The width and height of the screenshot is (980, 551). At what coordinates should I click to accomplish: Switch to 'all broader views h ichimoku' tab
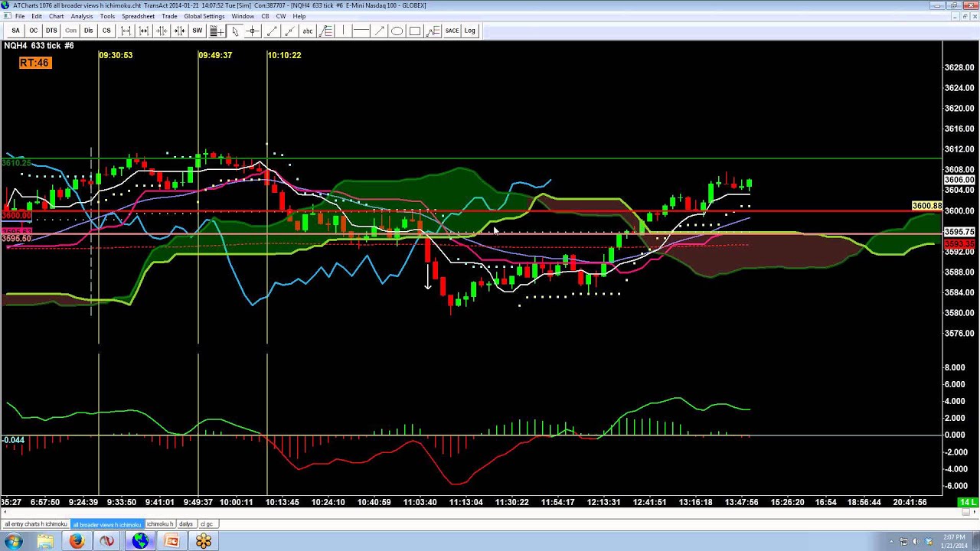(x=106, y=524)
